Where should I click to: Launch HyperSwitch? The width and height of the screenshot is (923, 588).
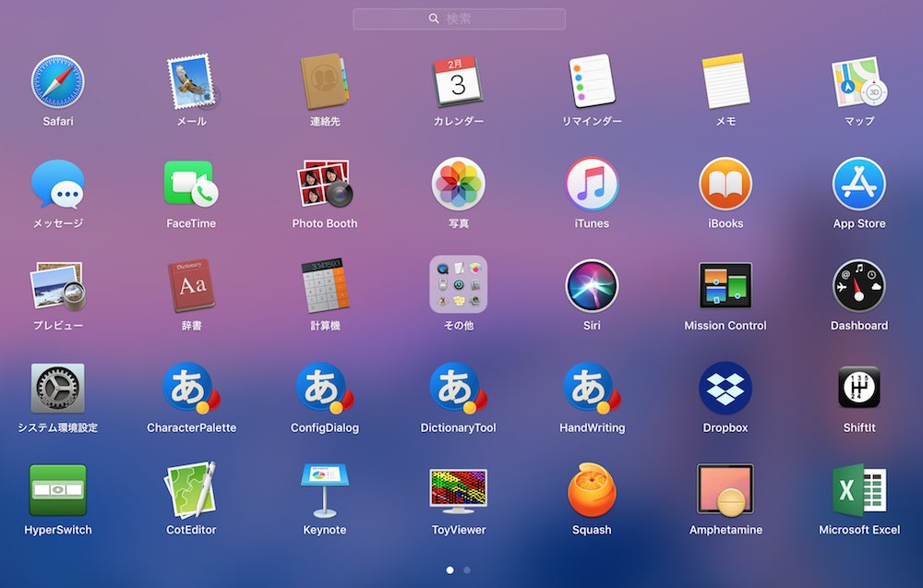(x=57, y=490)
